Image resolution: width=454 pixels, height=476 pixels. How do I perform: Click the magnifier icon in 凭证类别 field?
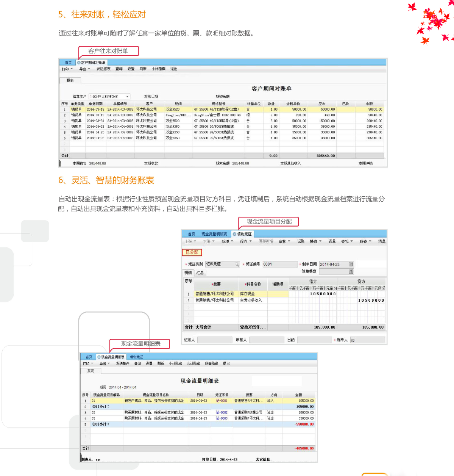click(x=237, y=265)
